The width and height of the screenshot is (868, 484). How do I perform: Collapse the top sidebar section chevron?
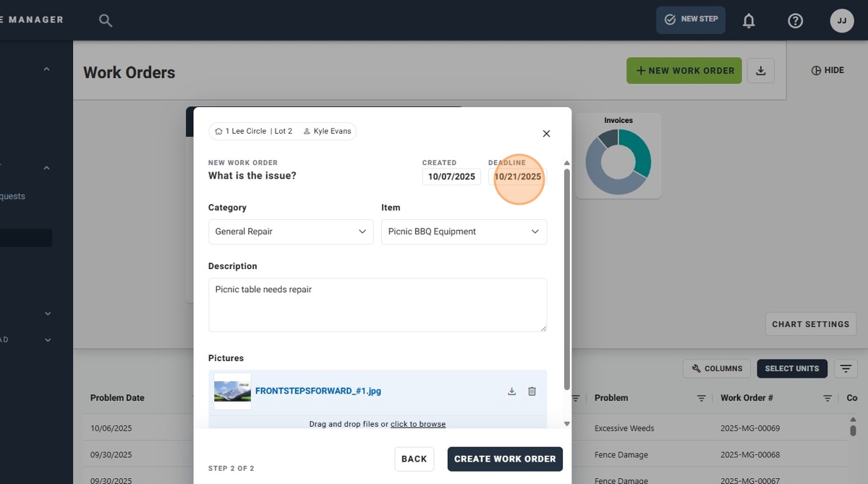[46, 69]
